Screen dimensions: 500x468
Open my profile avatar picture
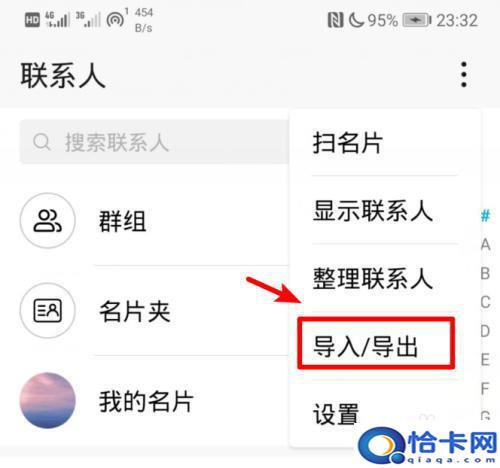(x=48, y=400)
